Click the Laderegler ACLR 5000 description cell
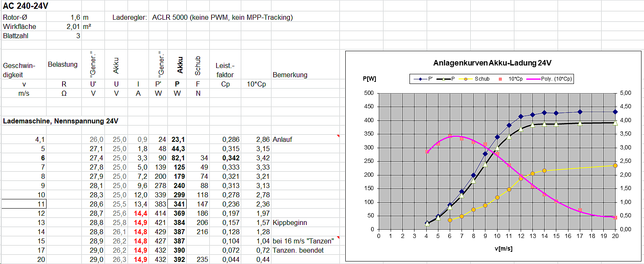 [222, 18]
